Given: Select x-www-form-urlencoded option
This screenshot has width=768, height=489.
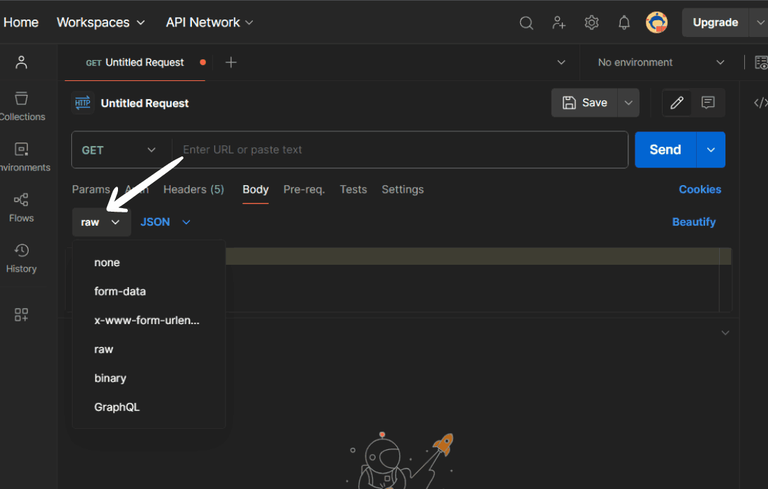Looking at the screenshot, I should click(x=149, y=320).
